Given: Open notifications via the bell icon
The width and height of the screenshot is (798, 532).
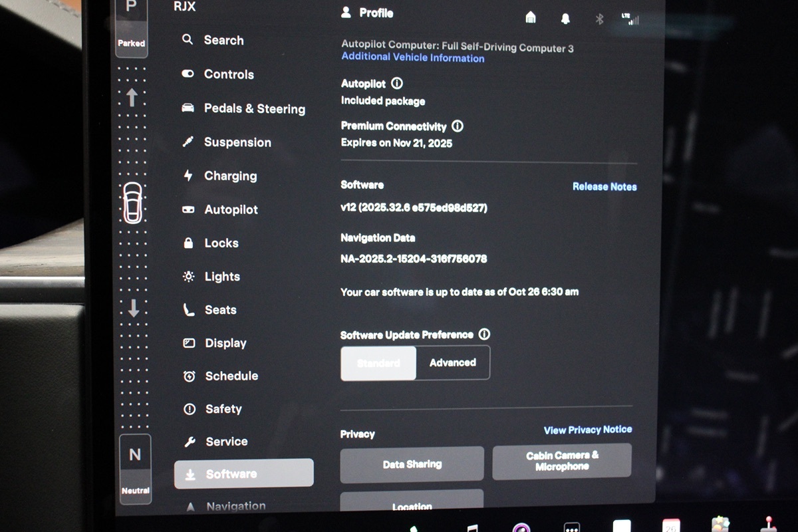Looking at the screenshot, I should 565,19.
